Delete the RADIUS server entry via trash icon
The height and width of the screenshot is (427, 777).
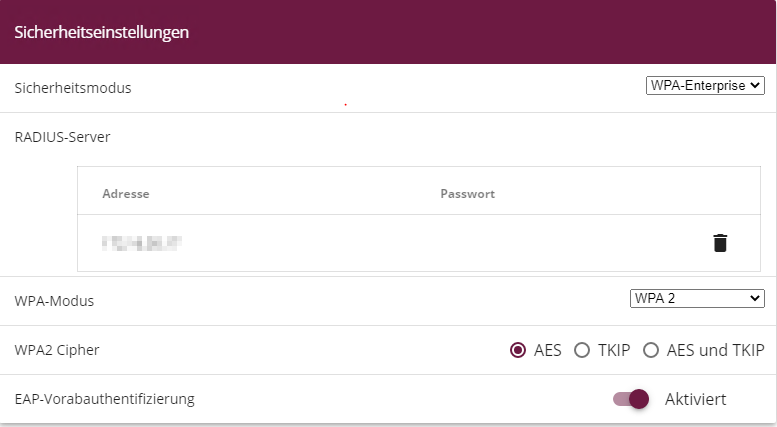[720, 243]
